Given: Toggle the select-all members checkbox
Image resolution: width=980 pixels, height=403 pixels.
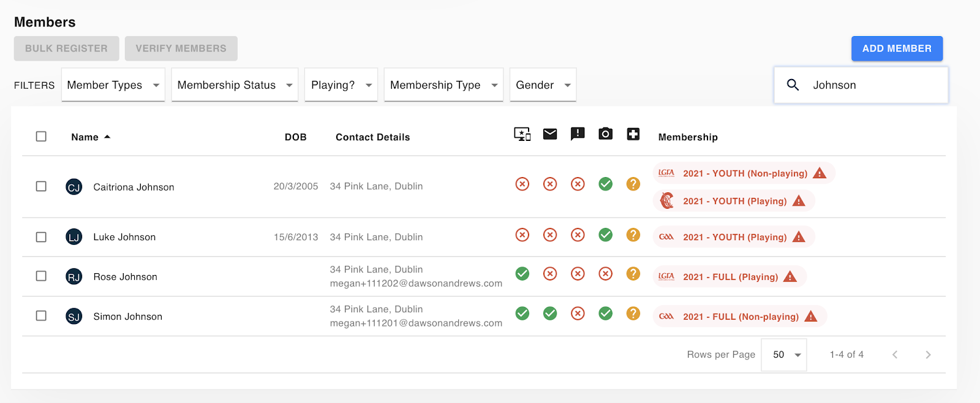Looking at the screenshot, I should click(41, 137).
